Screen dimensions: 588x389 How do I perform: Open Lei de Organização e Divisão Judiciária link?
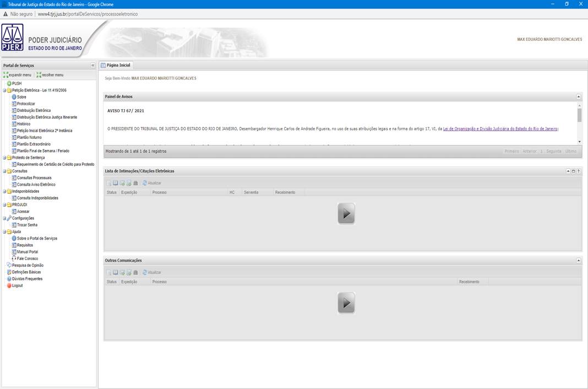tap(500, 128)
